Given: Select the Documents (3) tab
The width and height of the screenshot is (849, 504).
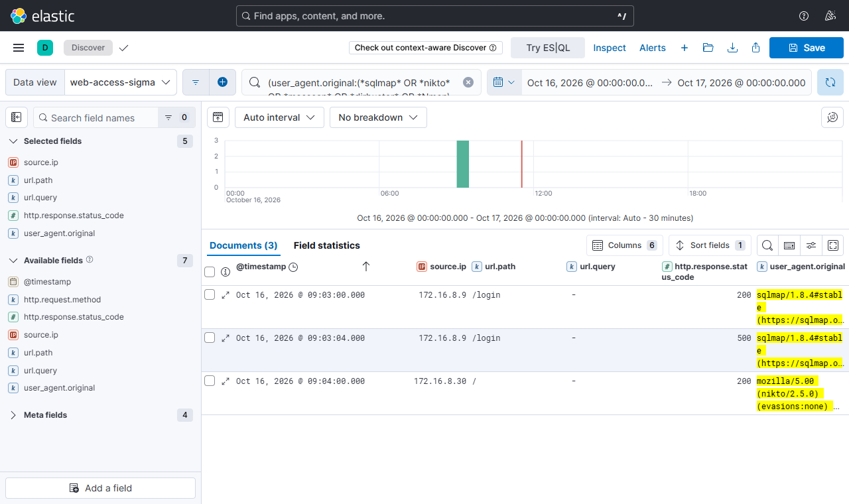Looking at the screenshot, I should 243,245.
